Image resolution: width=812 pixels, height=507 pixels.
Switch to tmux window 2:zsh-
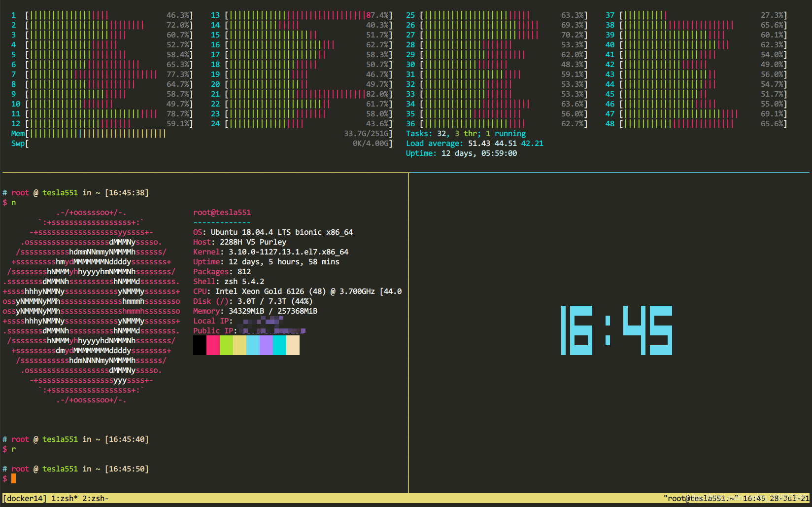pos(96,498)
